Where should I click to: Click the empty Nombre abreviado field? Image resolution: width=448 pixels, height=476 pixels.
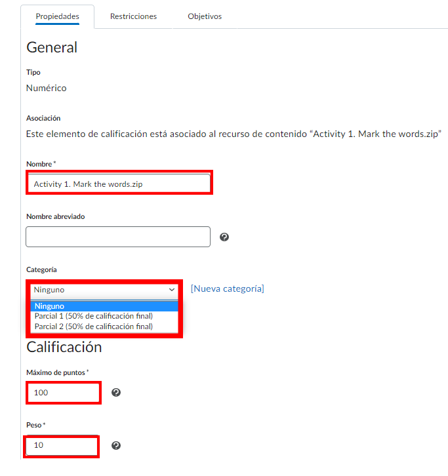(x=118, y=237)
